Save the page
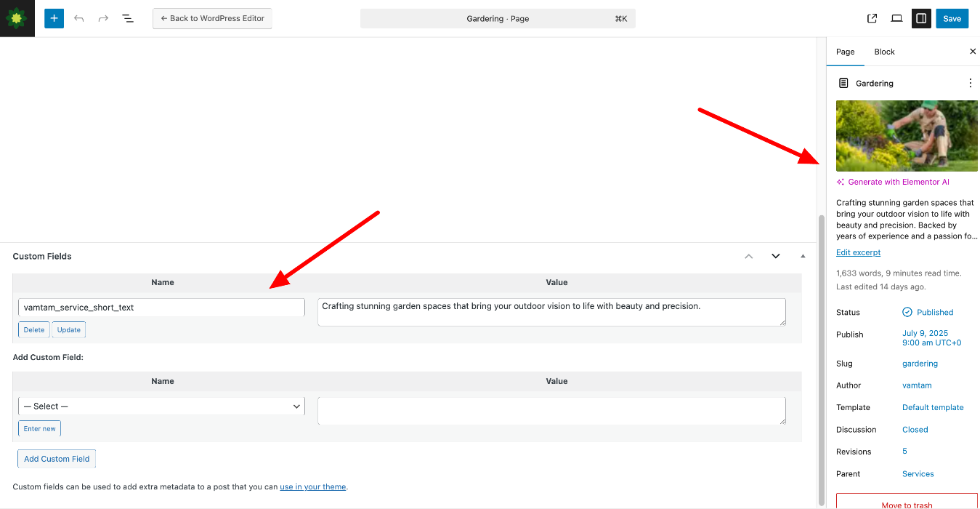This screenshot has height=509, width=980. point(952,19)
